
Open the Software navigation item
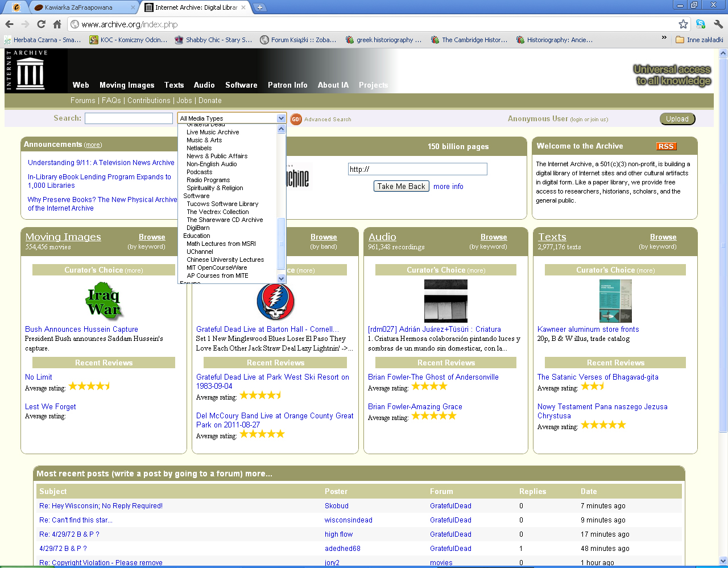pyautogui.click(x=241, y=85)
